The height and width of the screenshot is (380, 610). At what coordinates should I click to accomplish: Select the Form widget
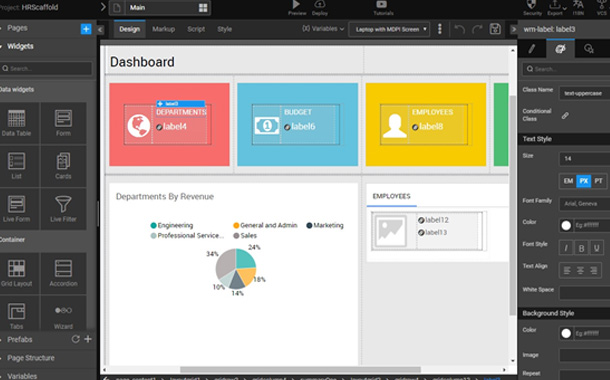tap(63, 123)
